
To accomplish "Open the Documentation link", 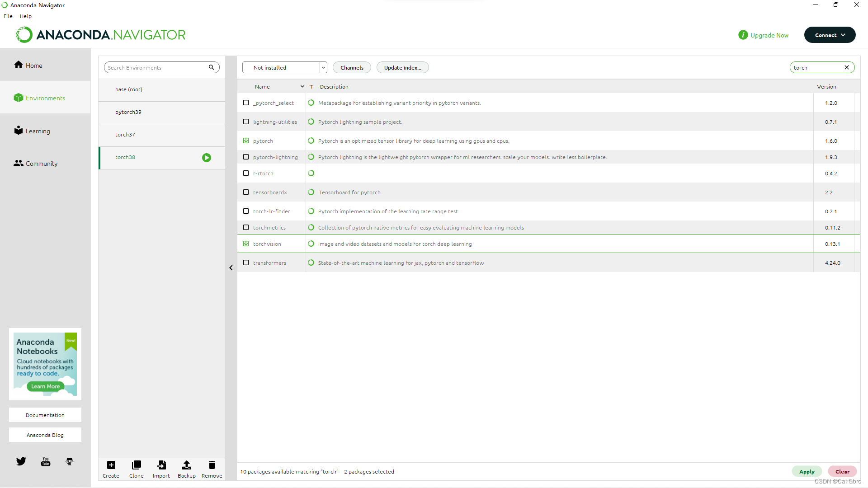I will coord(45,415).
